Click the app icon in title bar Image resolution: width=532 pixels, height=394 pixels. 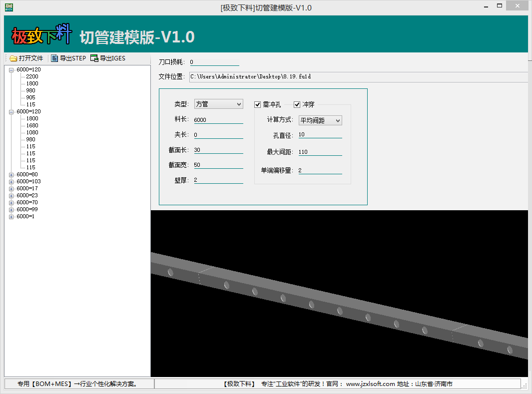[9, 7]
